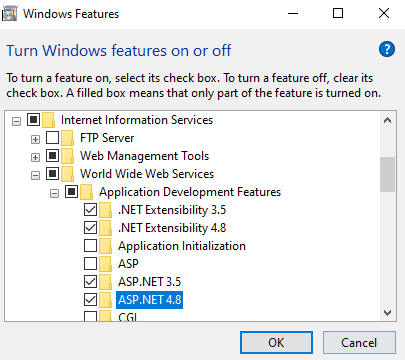This screenshot has height=360, width=405.
Task: Click the vertical scrollbar thumb
Action: pyautogui.click(x=387, y=174)
